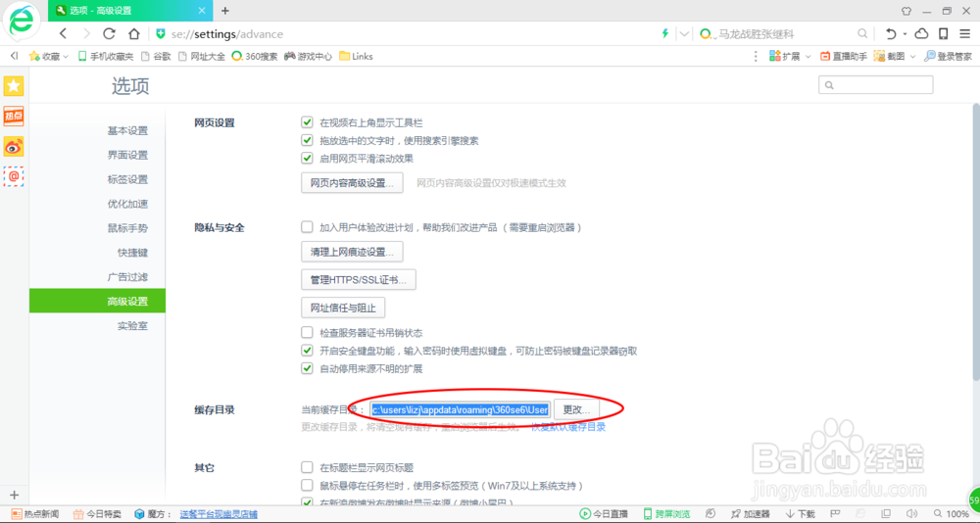This screenshot has width=980, height=523.
Task: Click 恢复默认缓存目录 link
Action: pyautogui.click(x=568, y=427)
